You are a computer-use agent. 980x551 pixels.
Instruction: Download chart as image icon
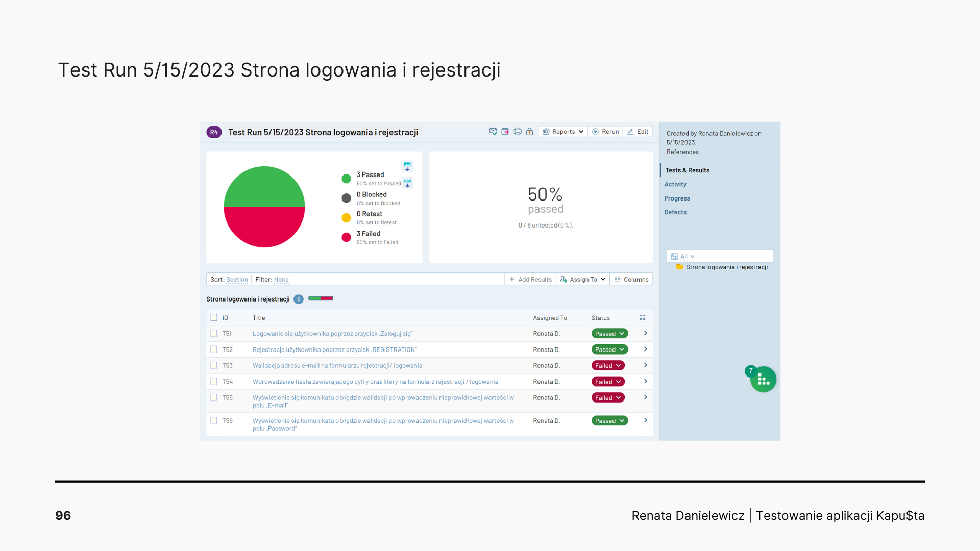pyautogui.click(x=407, y=166)
